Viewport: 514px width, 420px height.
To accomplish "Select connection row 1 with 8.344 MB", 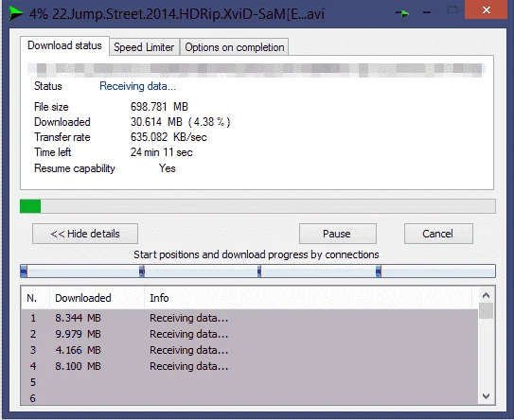I will pyautogui.click(x=250, y=318).
